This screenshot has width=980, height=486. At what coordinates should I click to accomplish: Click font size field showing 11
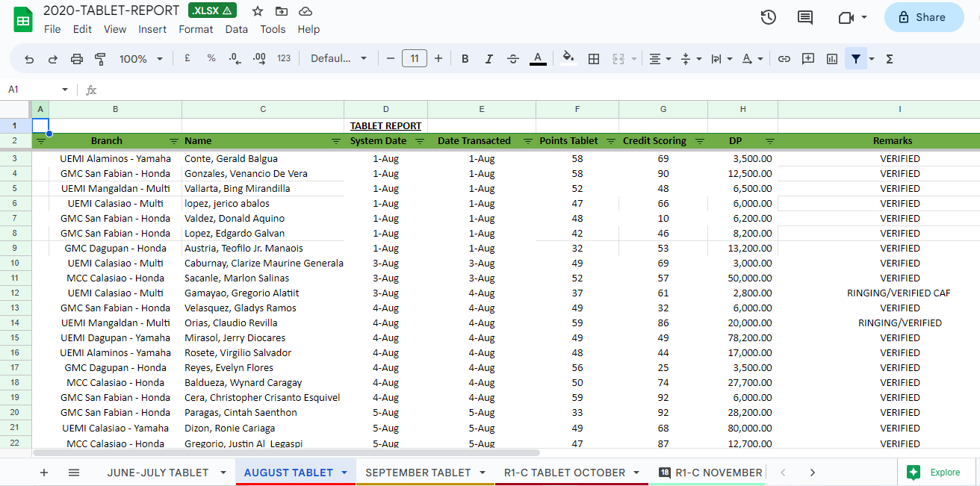tap(415, 58)
